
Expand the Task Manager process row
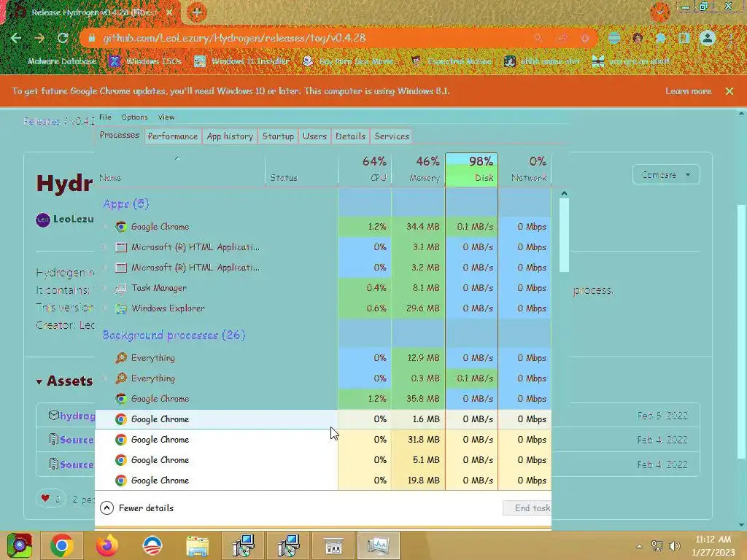pyautogui.click(x=105, y=288)
